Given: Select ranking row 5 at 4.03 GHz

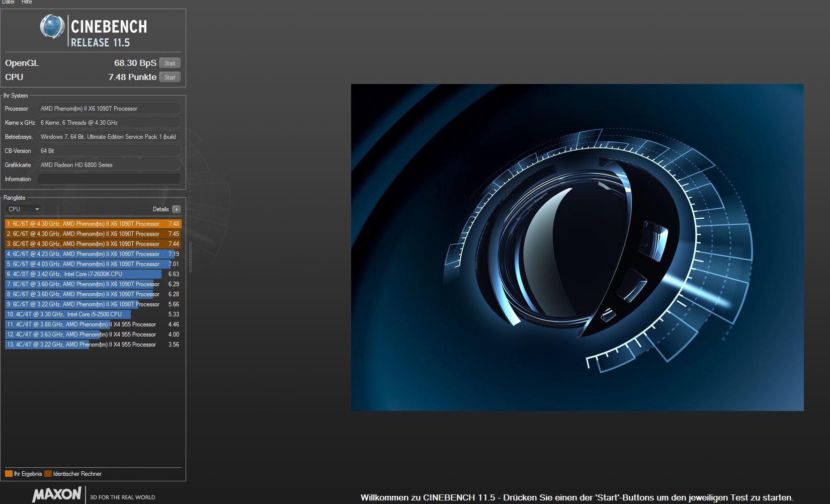Looking at the screenshot, I should pos(93,264).
